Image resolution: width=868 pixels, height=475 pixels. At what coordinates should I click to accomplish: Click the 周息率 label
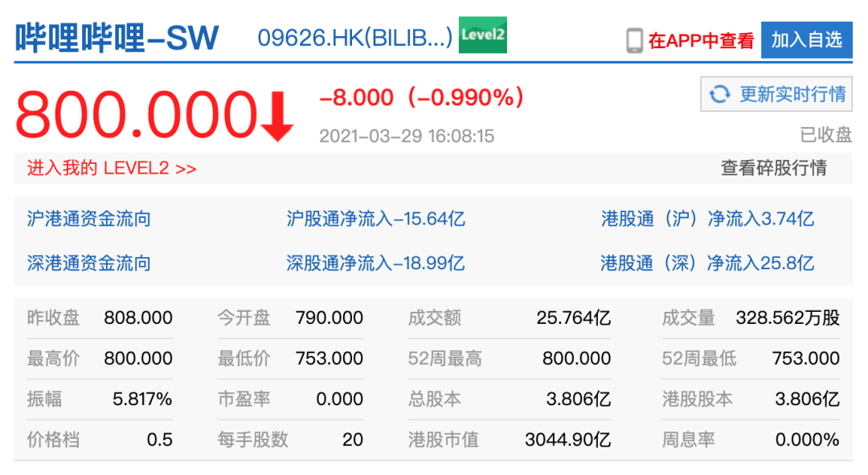689,440
